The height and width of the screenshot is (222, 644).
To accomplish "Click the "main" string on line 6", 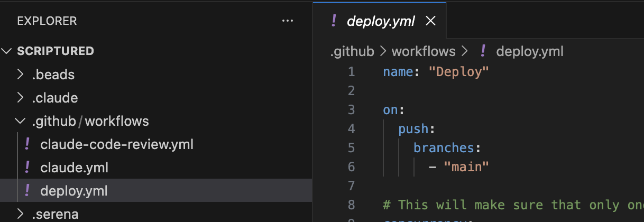I will 467,166.
